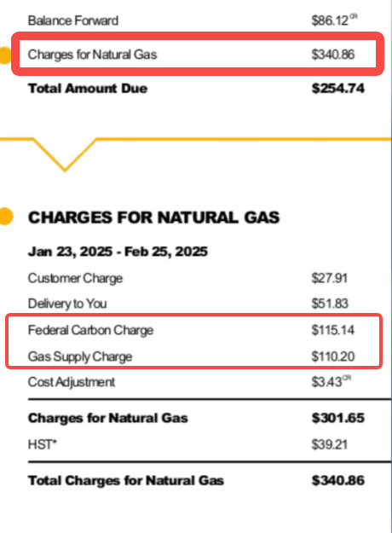Click the HST* tax line
The height and width of the screenshot is (533, 392).
[x=42, y=444]
